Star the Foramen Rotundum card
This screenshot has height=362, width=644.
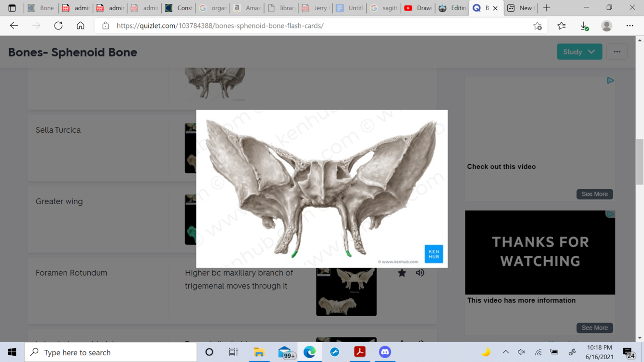(402, 273)
